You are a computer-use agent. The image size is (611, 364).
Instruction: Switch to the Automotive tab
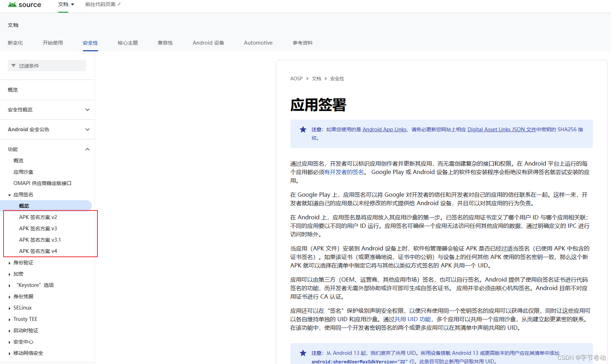258,43
